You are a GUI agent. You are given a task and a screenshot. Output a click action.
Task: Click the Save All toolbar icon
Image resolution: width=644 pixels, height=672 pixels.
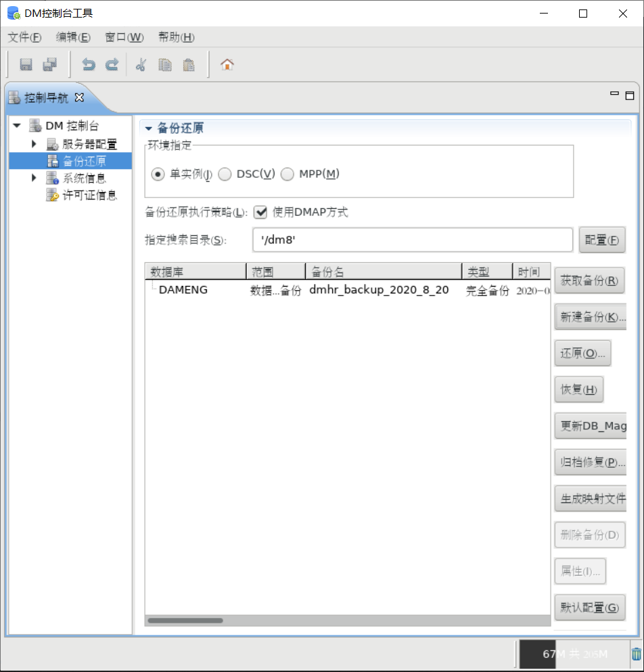click(x=50, y=65)
